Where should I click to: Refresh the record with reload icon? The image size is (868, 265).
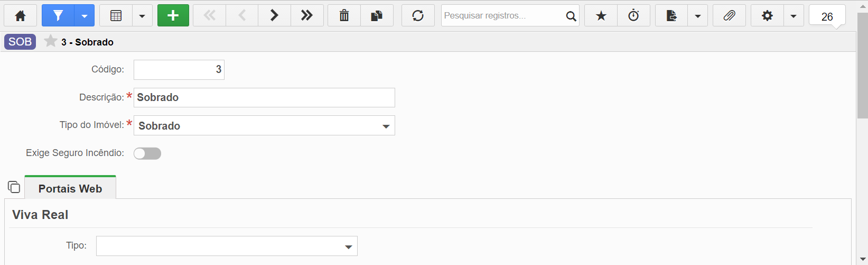pyautogui.click(x=418, y=16)
